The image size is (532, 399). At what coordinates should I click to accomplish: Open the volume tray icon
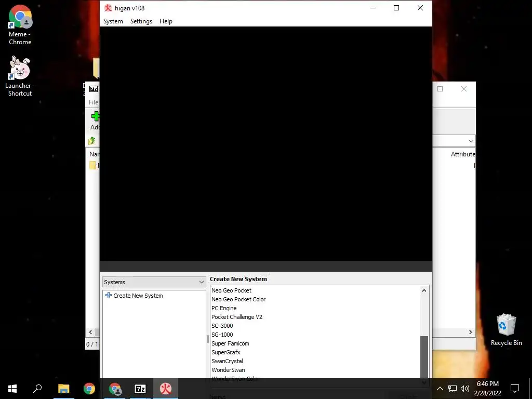coord(465,389)
